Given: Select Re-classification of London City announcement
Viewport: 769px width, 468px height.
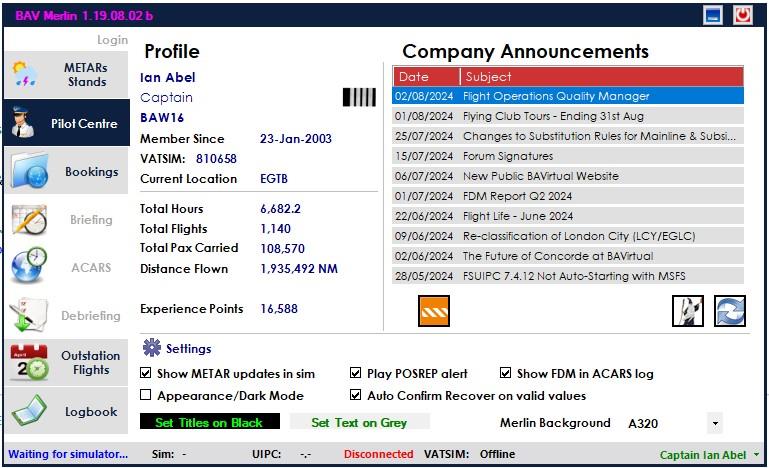Looking at the screenshot, I should [568, 236].
